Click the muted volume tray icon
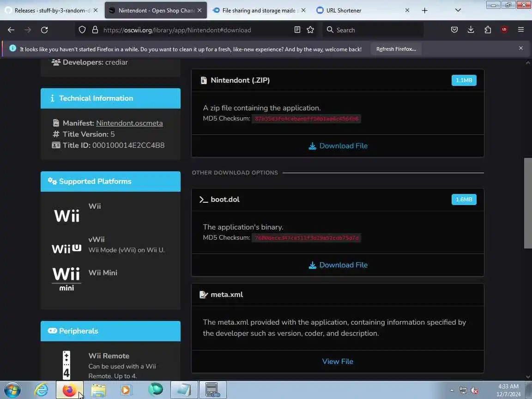Image resolution: width=532 pixels, height=399 pixels. click(474, 391)
